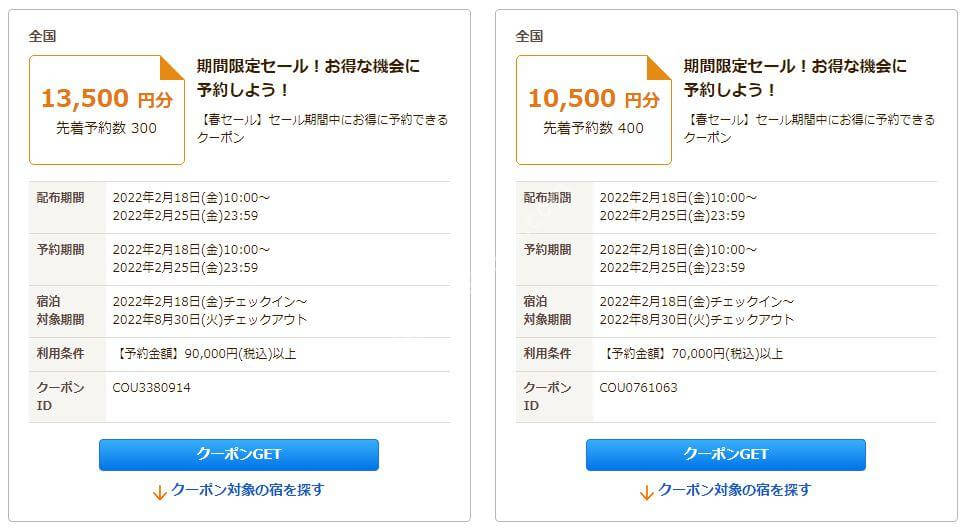The image size is (966, 530).
Task: Click 利用条件 70,000円(税込)以上 row
Action: [726, 354]
